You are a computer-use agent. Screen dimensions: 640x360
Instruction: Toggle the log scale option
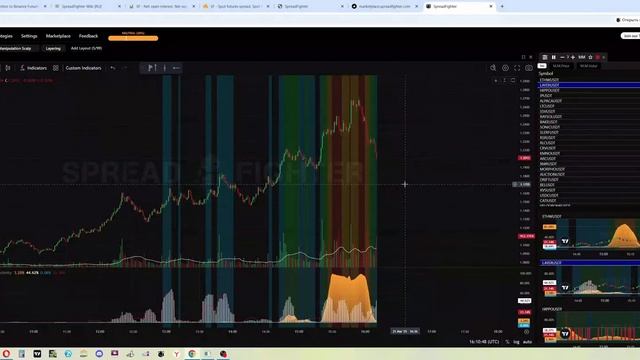coord(516,342)
